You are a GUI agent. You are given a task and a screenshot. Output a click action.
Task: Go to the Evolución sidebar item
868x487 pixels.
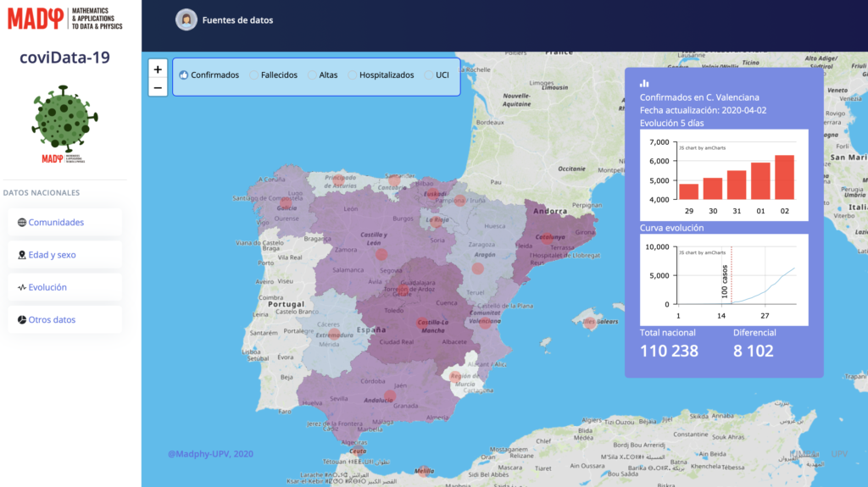point(47,287)
